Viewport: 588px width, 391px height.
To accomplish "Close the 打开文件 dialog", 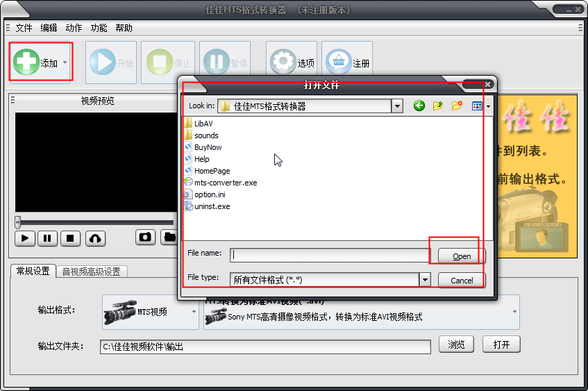I will pos(487,85).
